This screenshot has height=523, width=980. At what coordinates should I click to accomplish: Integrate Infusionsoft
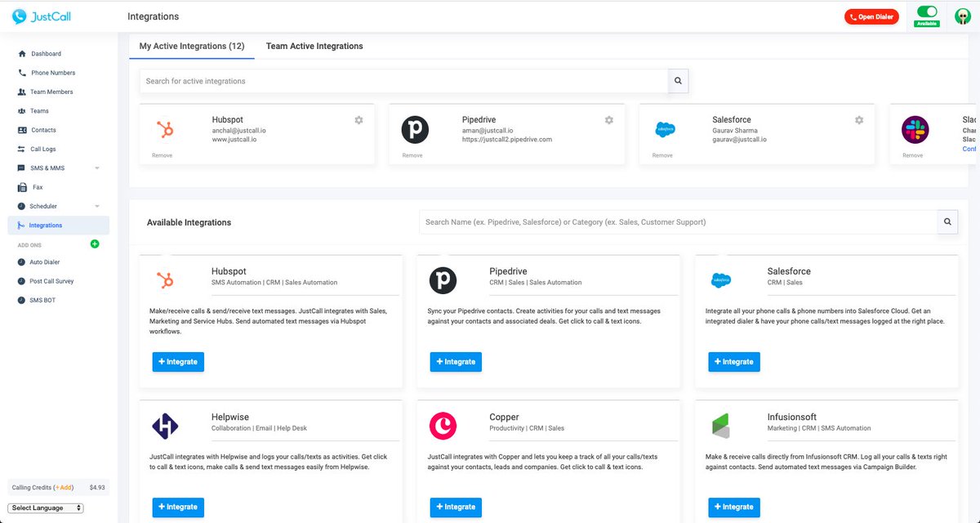click(733, 507)
